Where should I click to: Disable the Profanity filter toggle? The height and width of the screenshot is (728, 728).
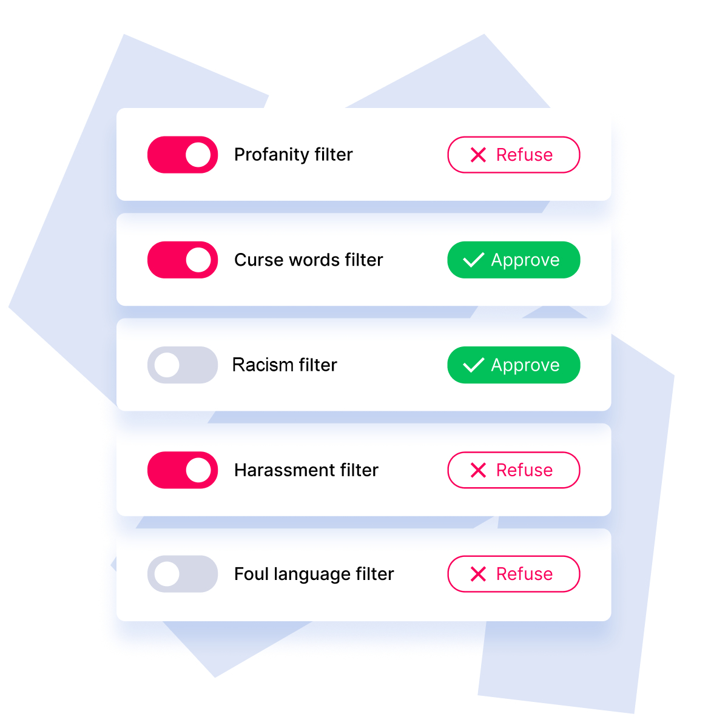183,155
